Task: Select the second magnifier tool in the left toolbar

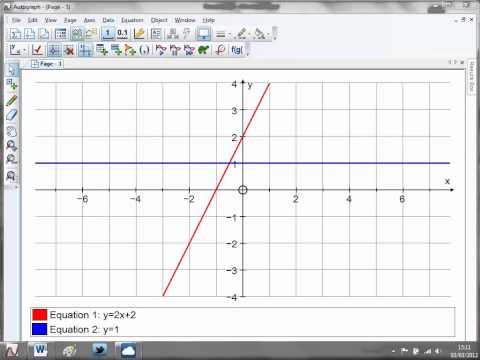Action: 12,159
